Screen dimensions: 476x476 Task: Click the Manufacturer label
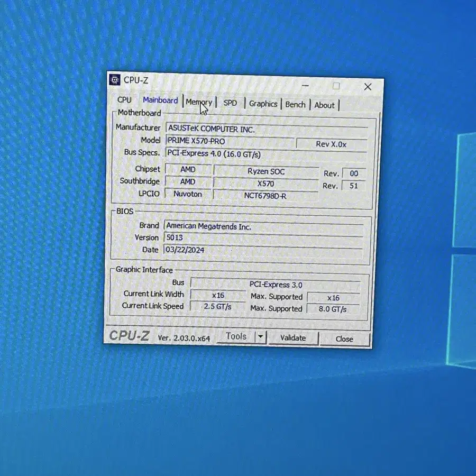click(138, 127)
